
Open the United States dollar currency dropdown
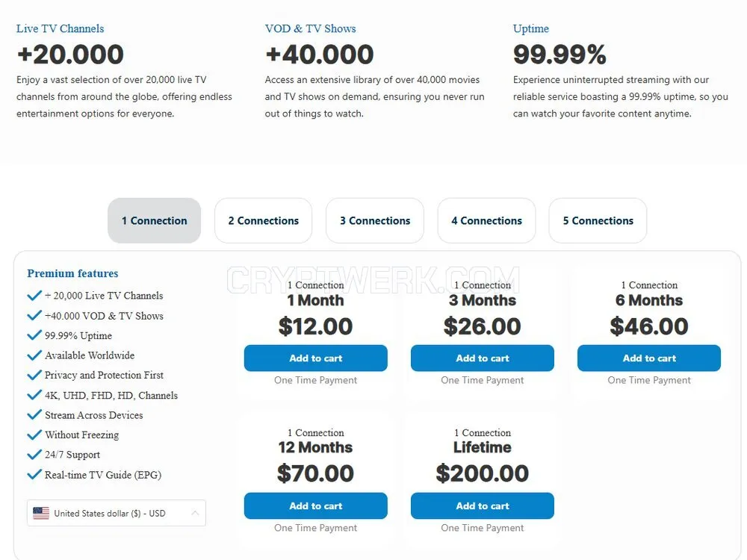coord(117,513)
